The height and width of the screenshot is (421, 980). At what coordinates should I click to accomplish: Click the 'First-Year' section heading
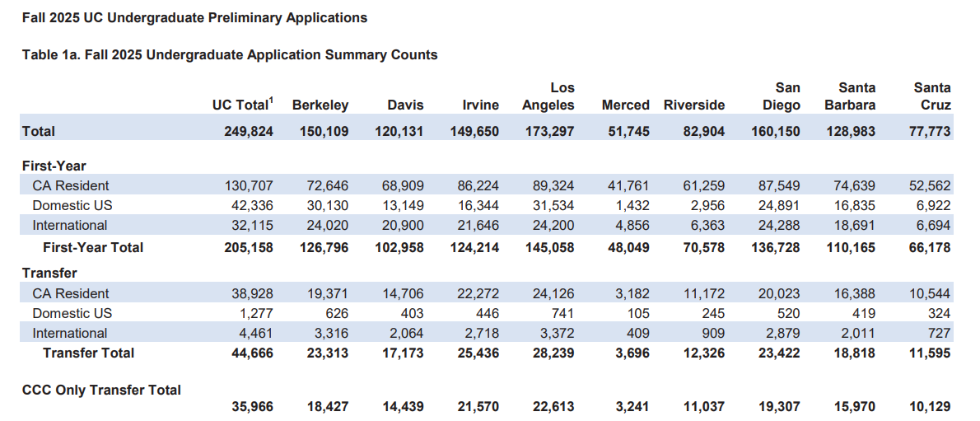point(54,166)
